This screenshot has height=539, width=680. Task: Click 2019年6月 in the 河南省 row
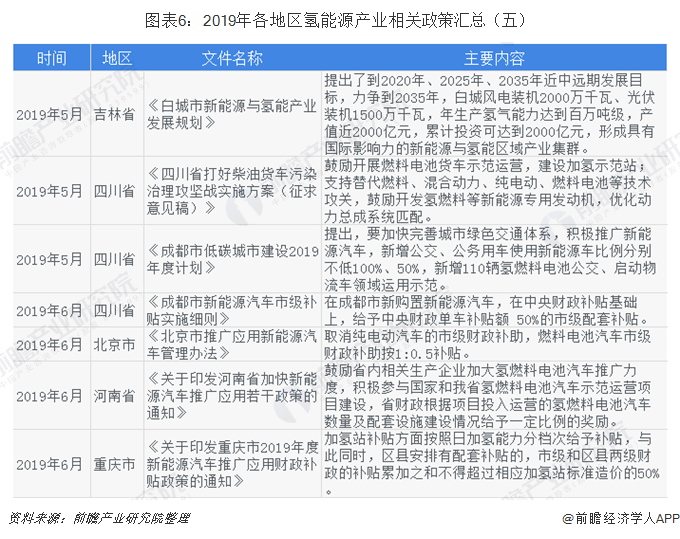(x=49, y=396)
